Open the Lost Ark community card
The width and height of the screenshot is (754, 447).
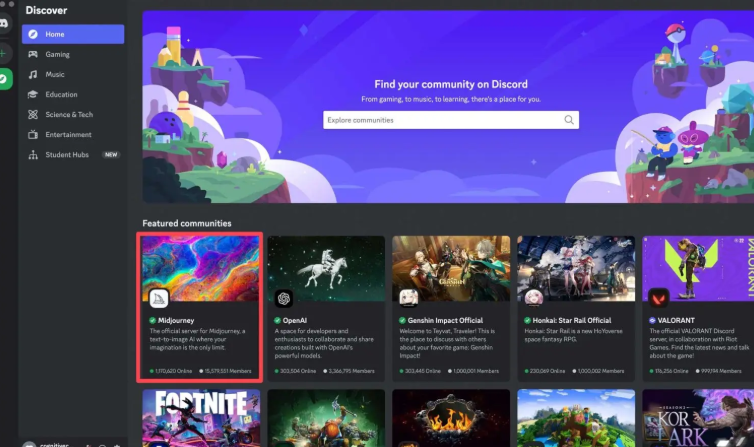[x=698, y=418]
